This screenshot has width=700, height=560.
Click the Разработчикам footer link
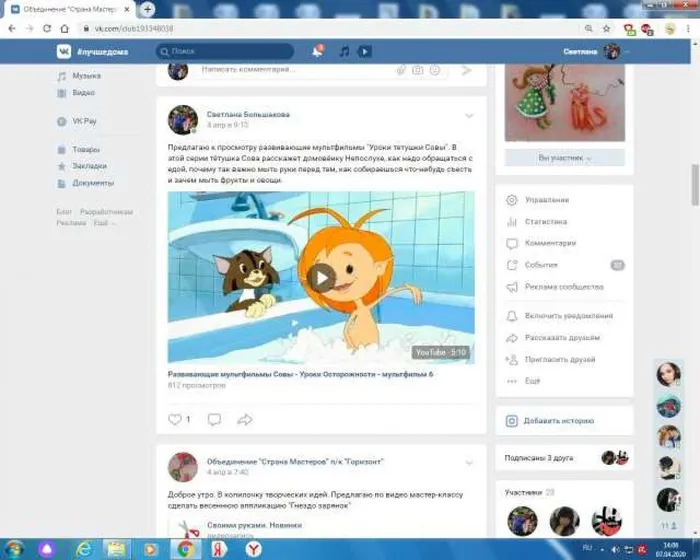[106, 212]
